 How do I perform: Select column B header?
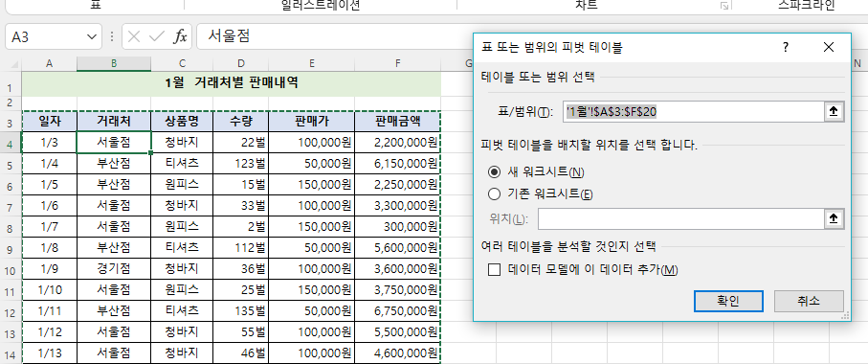coord(114,64)
